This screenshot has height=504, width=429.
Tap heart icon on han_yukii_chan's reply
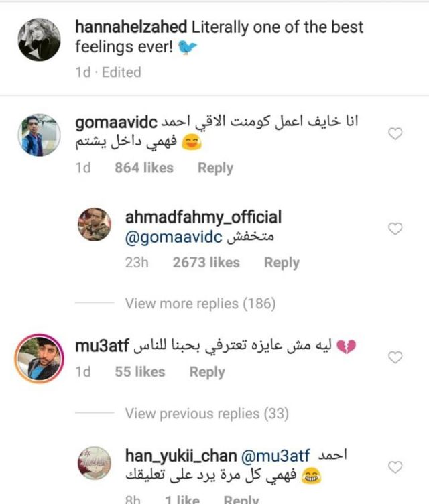tap(395, 467)
